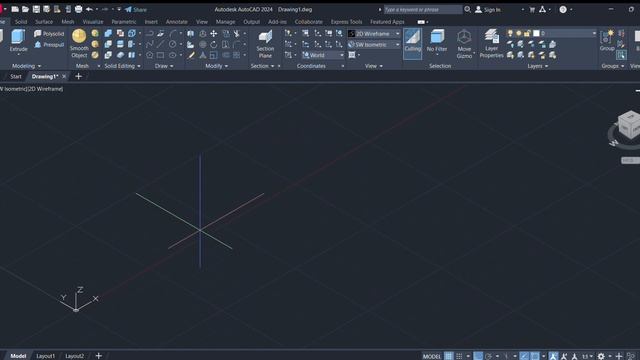The width and height of the screenshot is (640, 360).
Task: Click the search magnifier icon
Action: (467, 9)
